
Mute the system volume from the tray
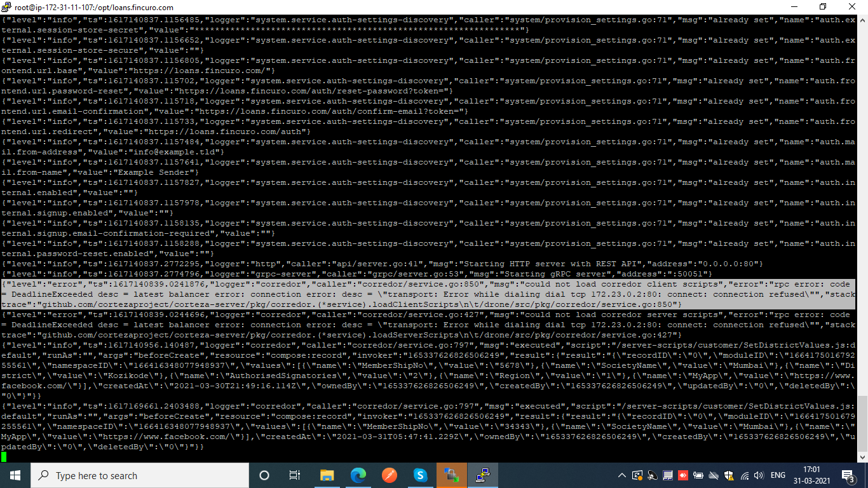tap(758, 475)
